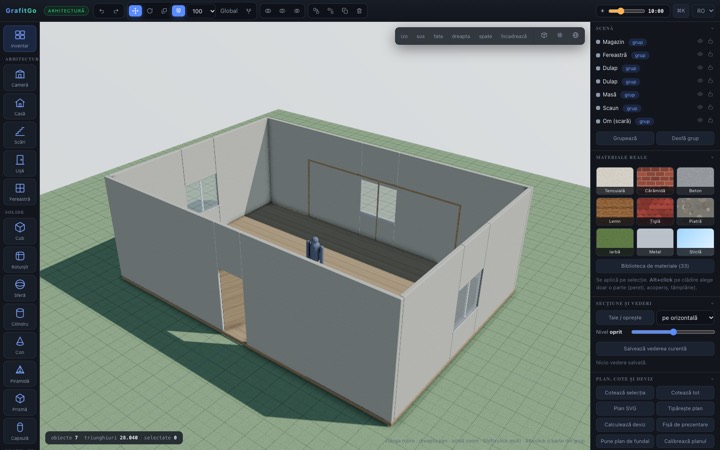720x450 pixels.
Task: Add a Cilindru solid
Action: click(x=20, y=316)
